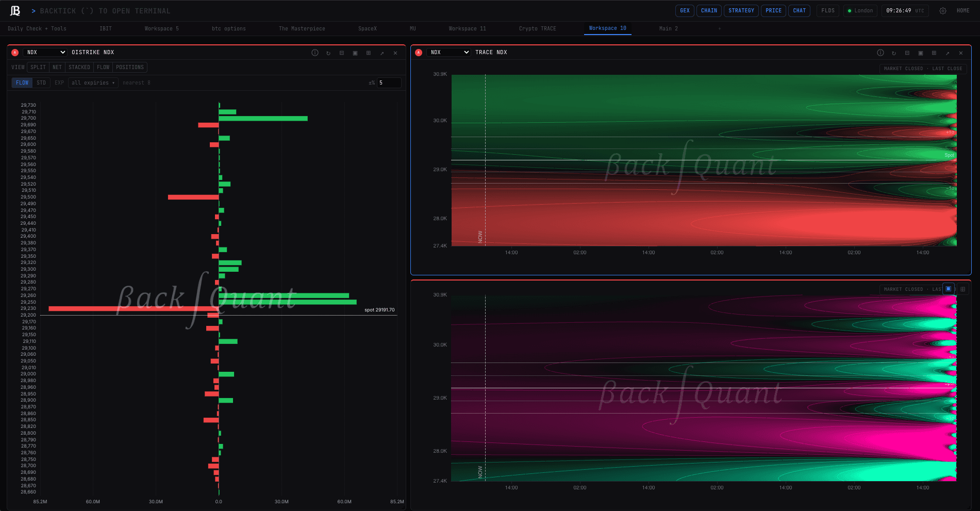The width and height of the screenshot is (980, 511).
Task: Select FLOW view mode in VIEW row
Action: pos(103,68)
